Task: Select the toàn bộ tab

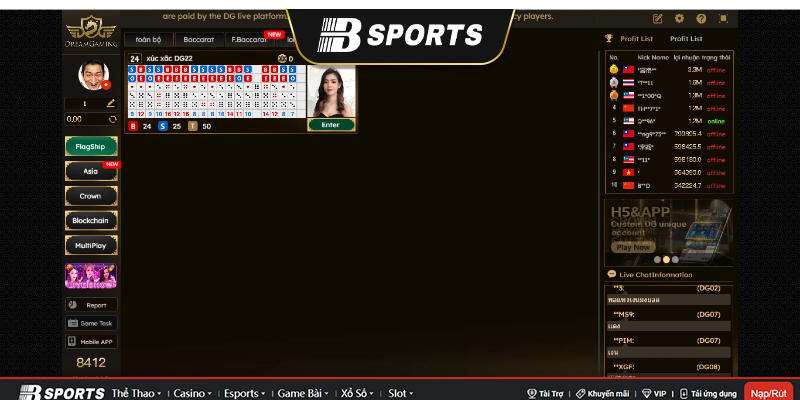Action: 148,39
